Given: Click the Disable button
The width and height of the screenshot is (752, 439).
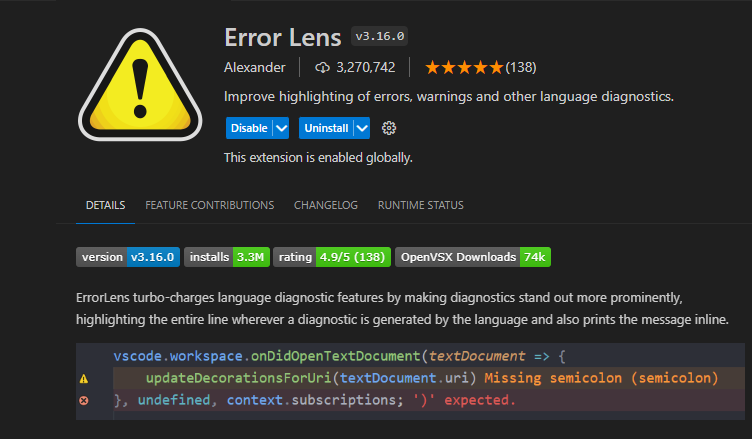Looking at the screenshot, I should pos(249,128).
